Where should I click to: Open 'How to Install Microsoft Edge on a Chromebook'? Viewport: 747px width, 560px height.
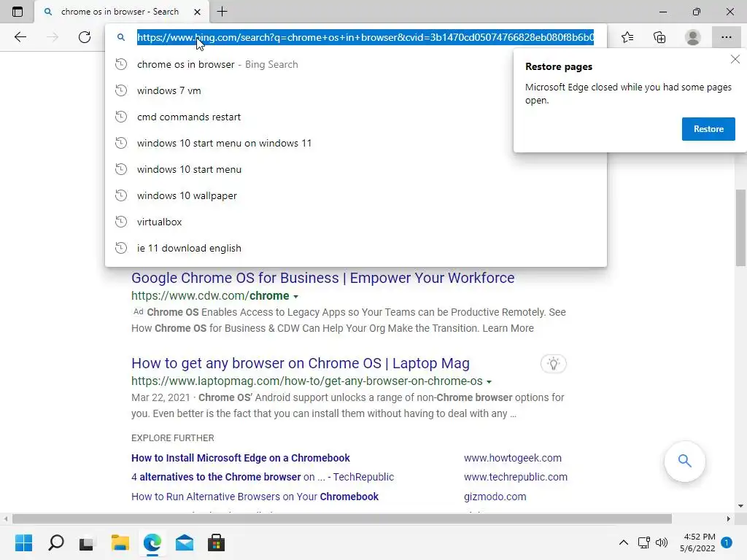(x=241, y=458)
